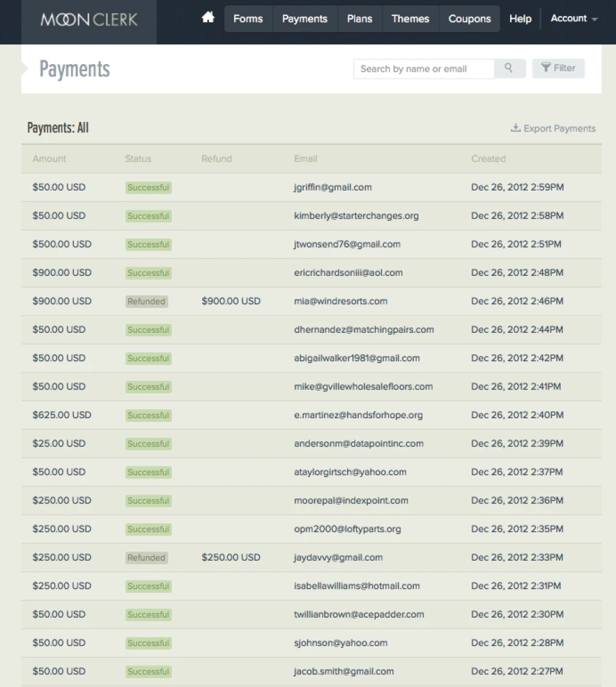Select the Payments navigation tab
The image size is (616, 687).
[x=304, y=19]
